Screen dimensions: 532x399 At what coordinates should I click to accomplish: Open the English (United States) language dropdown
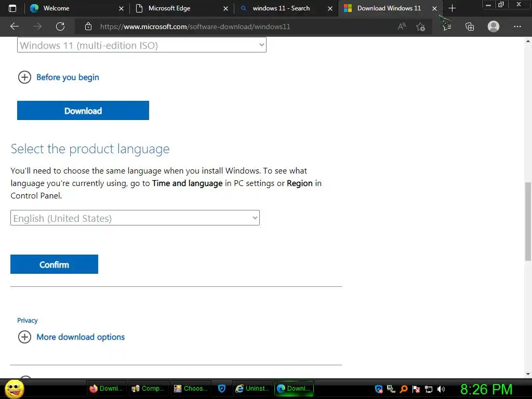tap(135, 218)
